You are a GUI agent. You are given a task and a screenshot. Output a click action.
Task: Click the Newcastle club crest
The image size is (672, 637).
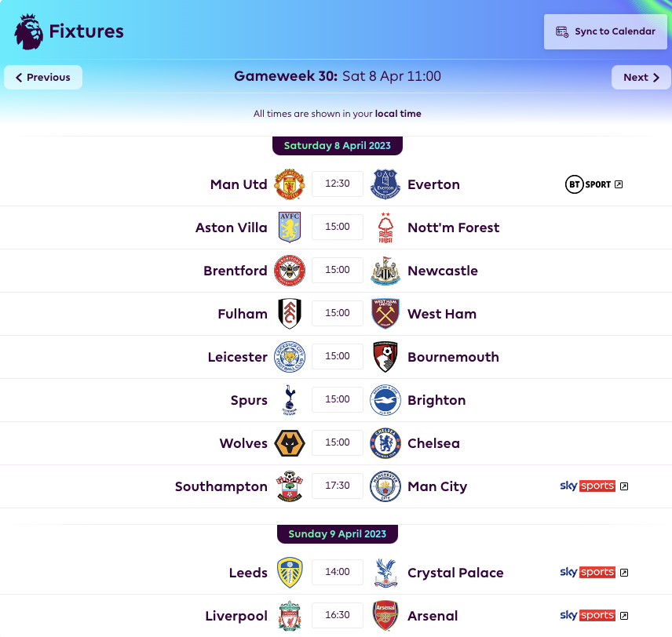click(385, 271)
